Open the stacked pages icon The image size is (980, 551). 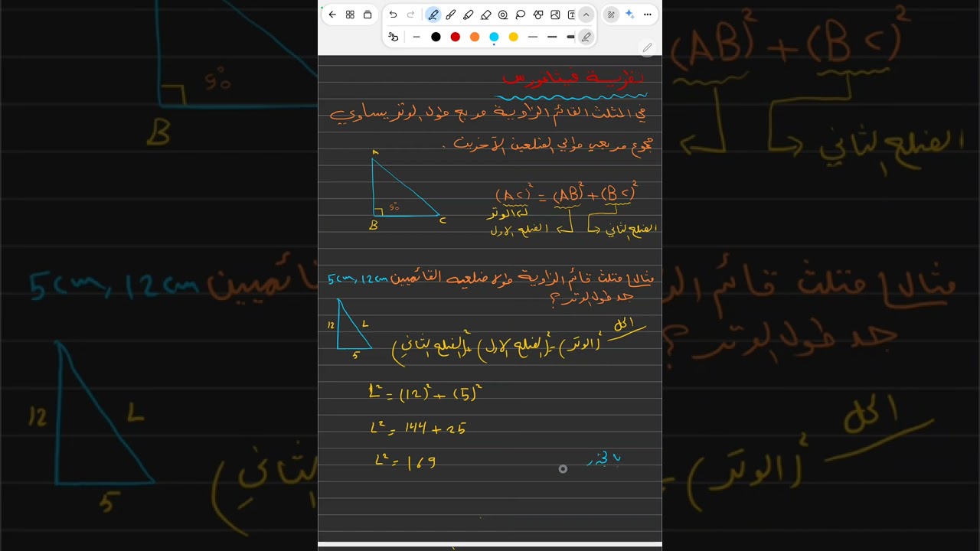click(367, 15)
